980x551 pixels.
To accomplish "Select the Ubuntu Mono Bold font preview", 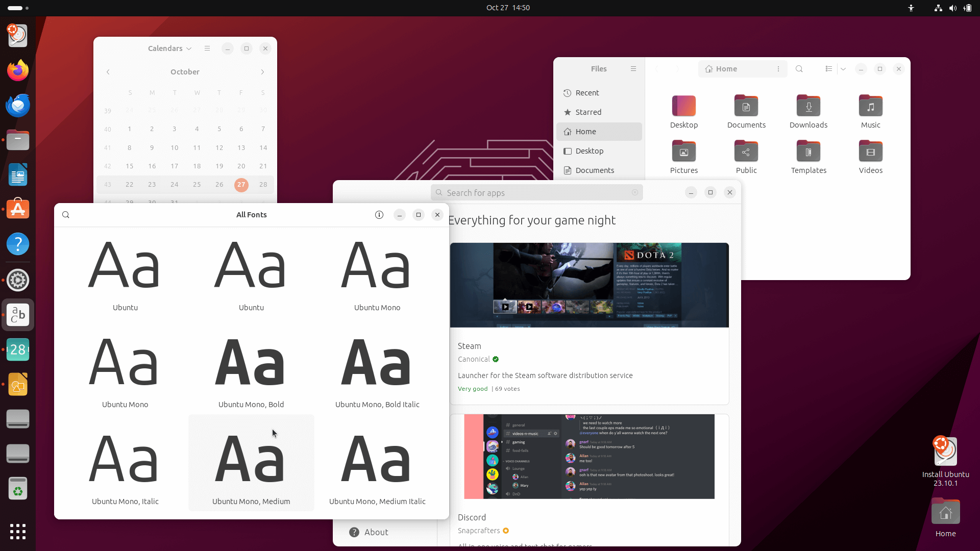I will pyautogui.click(x=251, y=362).
